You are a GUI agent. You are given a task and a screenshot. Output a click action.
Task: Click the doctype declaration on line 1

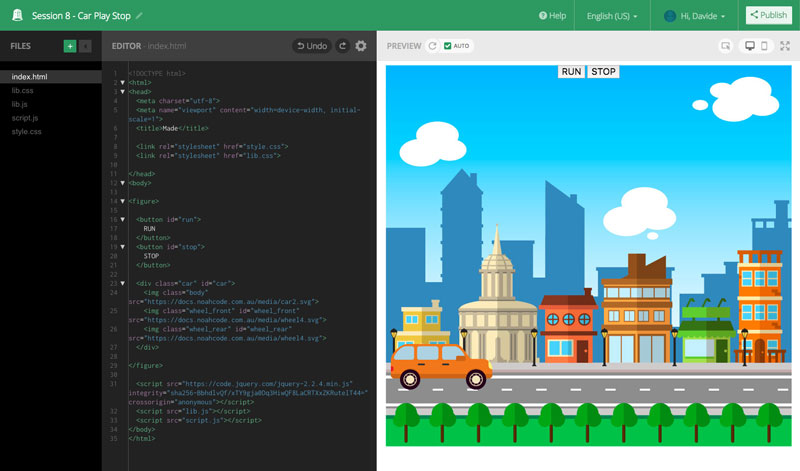tap(157, 73)
